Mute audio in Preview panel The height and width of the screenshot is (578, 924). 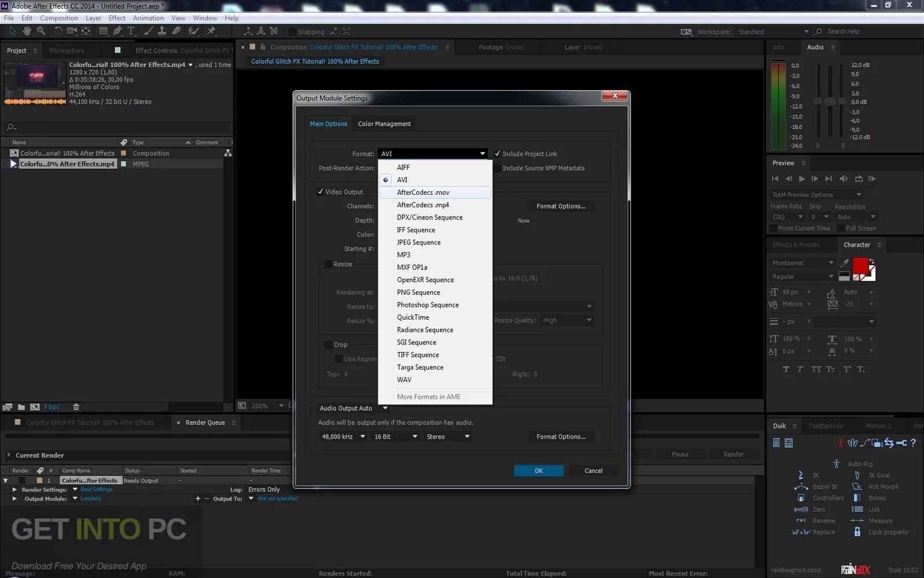(x=843, y=179)
